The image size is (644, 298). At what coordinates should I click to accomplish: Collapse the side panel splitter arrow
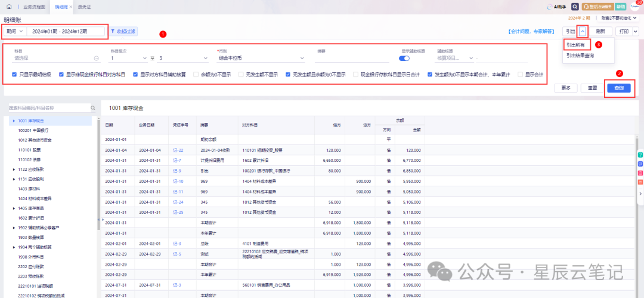click(x=98, y=220)
